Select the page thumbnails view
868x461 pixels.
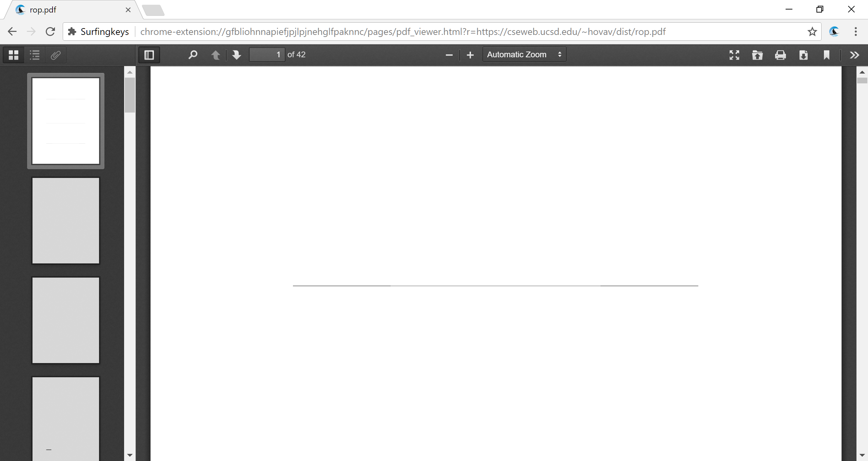[13, 55]
